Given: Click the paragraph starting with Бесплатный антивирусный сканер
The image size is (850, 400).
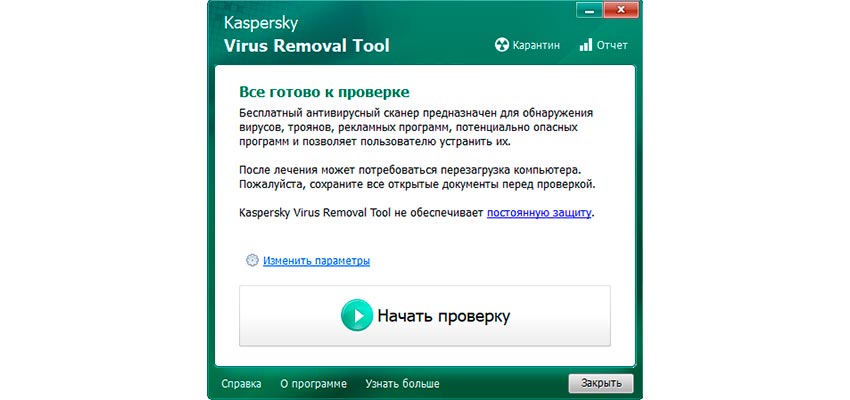Looking at the screenshot, I should click(x=416, y=128).
